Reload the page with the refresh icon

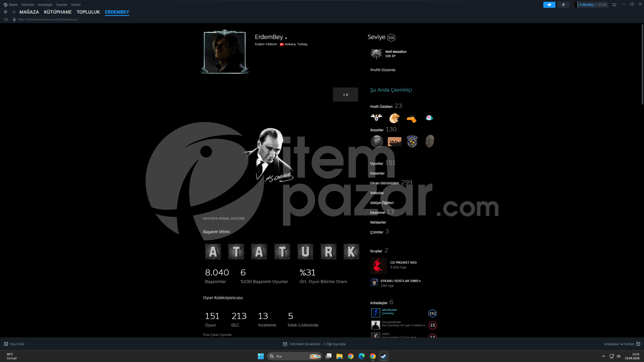pyautogui.click(x=6, y=19)
